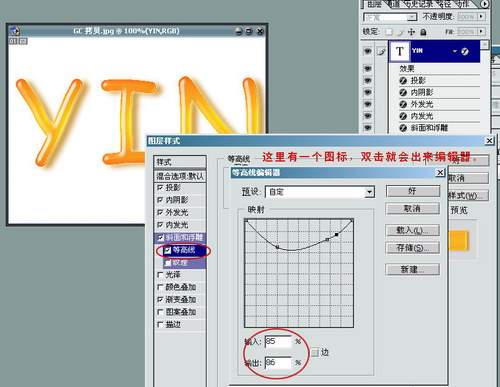Toggle the 等高线 sub-item checkbox
This screenshot has width=500, height=387.
pyautogui.click(x=168, y=250)
